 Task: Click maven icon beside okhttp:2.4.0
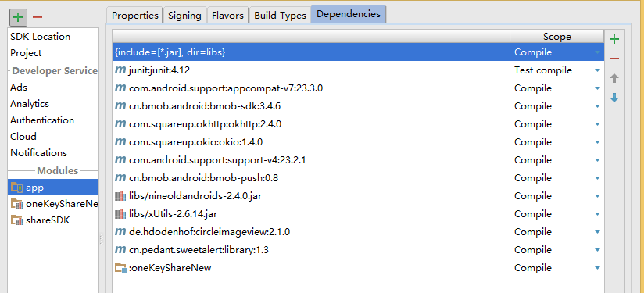point(120,124)
